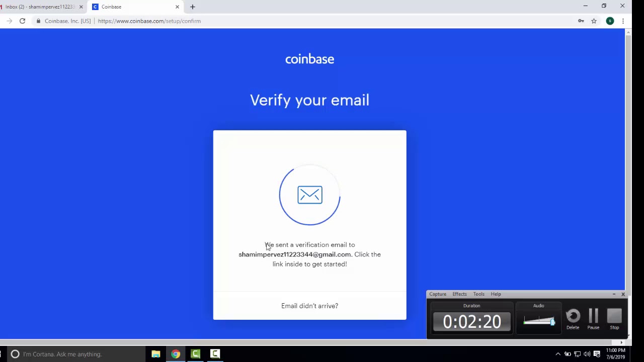644x362 pixels.
Task: Close the recorder toolbar
Action: [623, 294]
